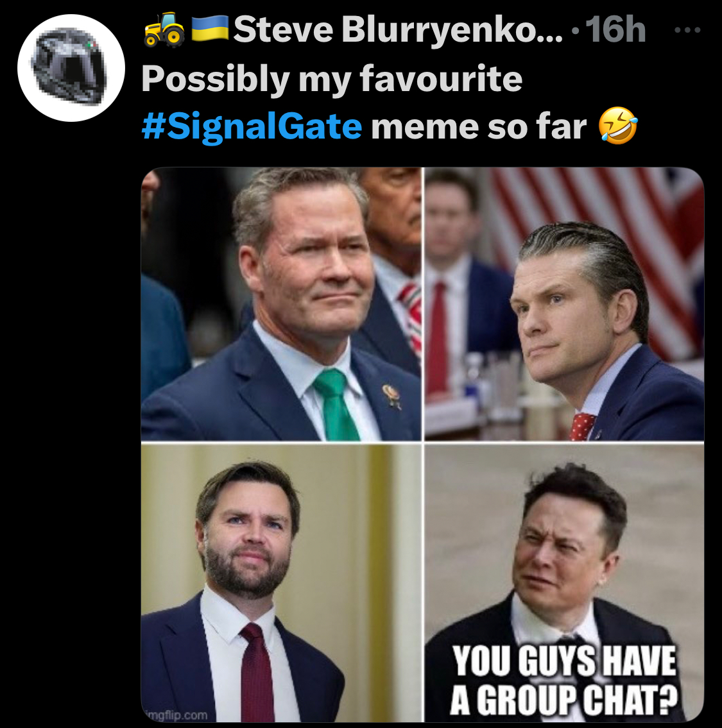Open Steve Blurryenko's profile from the name
The image size is (722, 728).
coord(398,30)
